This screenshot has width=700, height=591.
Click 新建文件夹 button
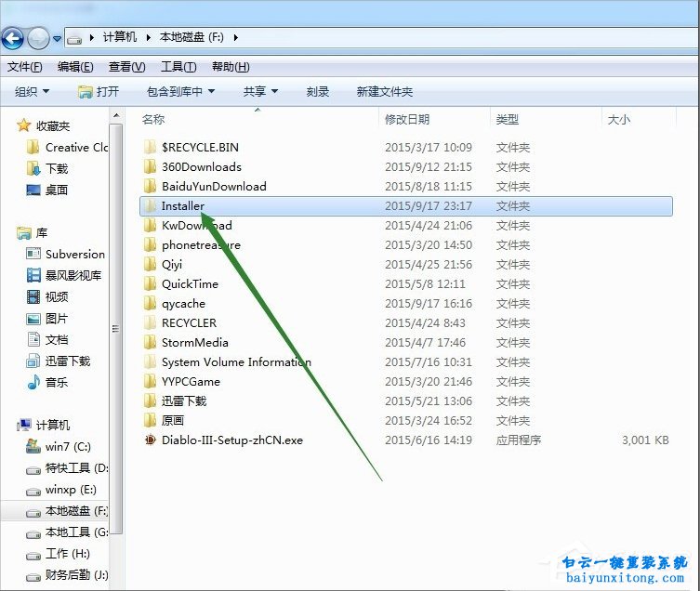click(384, 91)
